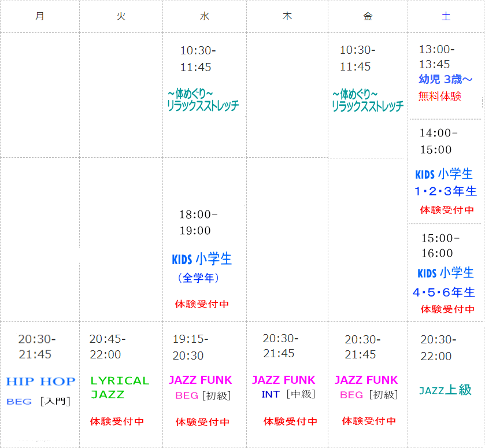Select KIDS 小学生 1・2・3年生 class
The image size is (485, 448).
446,182
